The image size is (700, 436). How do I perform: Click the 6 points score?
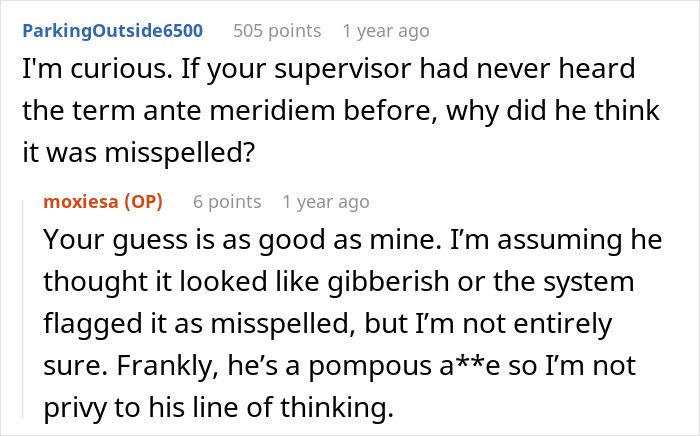click(227, 202)
